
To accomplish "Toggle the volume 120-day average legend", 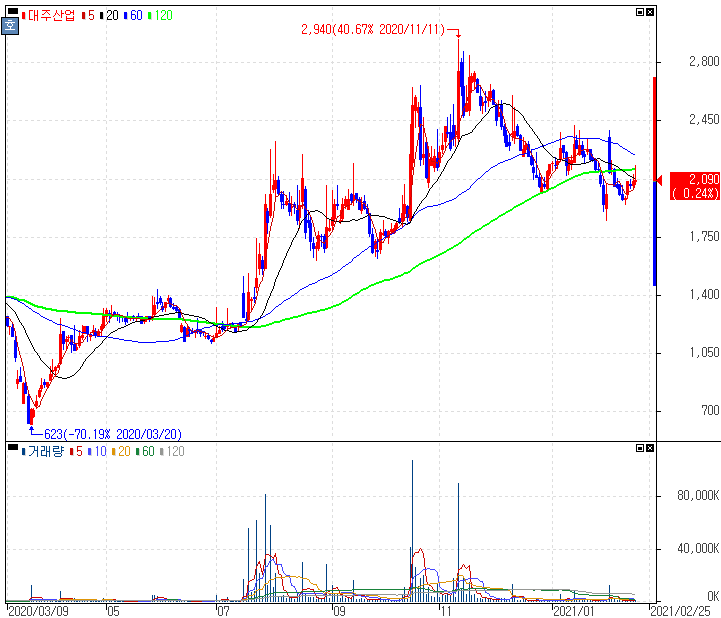I will [172, 452].
